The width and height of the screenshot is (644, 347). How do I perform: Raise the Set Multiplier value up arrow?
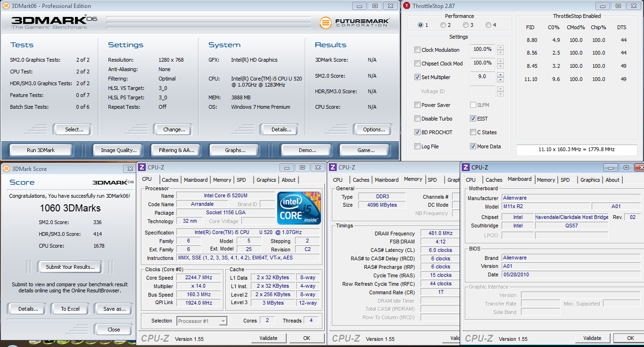coord(500,74)
